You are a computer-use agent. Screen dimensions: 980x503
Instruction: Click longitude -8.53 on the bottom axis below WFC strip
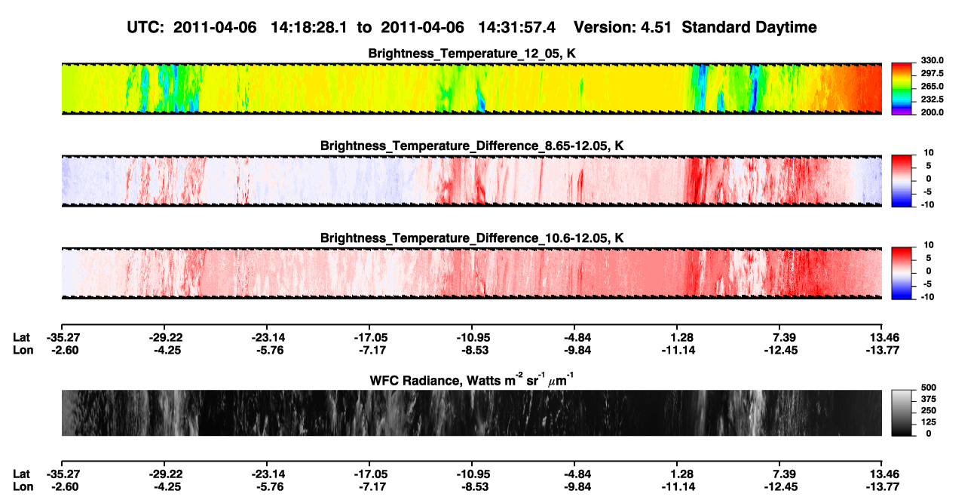click(x=473, y=487)
